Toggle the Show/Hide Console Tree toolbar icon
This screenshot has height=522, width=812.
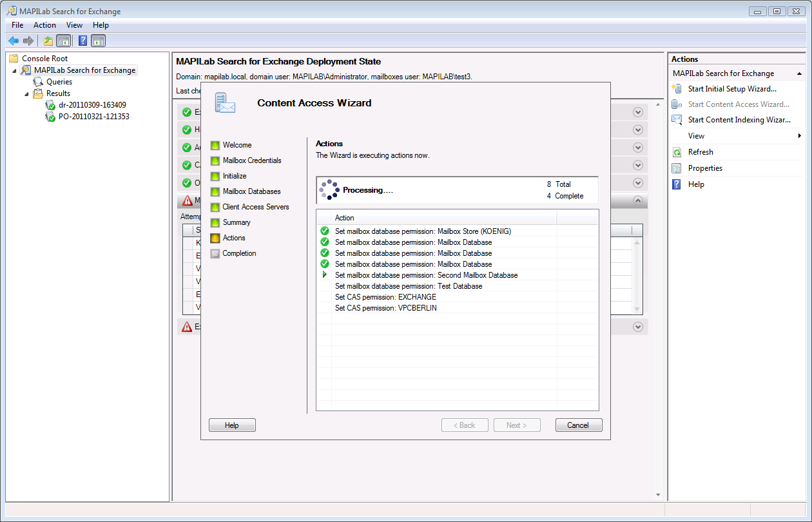63,41
